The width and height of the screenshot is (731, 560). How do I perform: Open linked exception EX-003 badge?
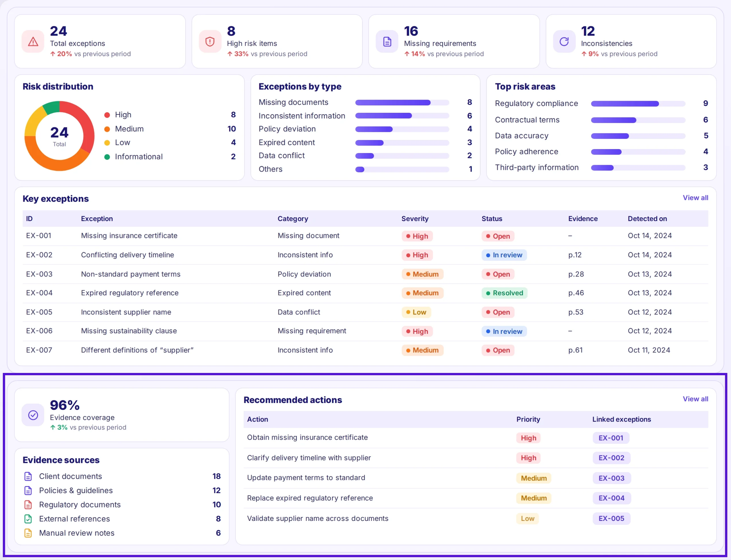click(x=611, y=478)
